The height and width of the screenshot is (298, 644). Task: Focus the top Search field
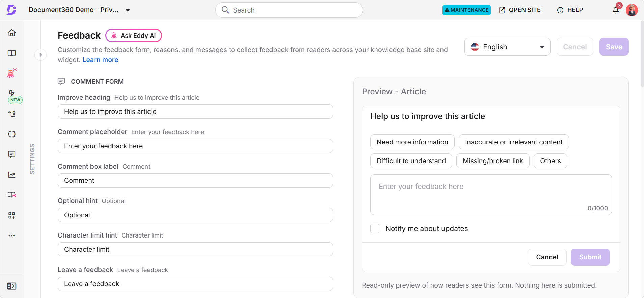click(x=289, y=10)
